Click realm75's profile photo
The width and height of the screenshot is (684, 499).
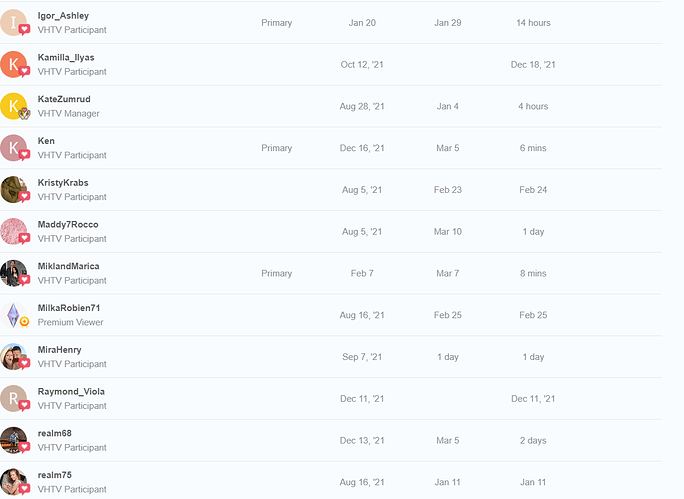(x=14, y=482)
